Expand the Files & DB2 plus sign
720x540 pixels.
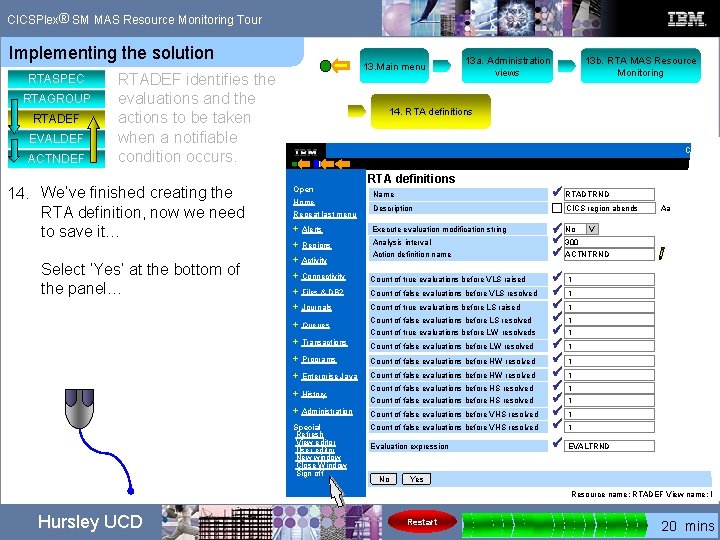[295, 291]
